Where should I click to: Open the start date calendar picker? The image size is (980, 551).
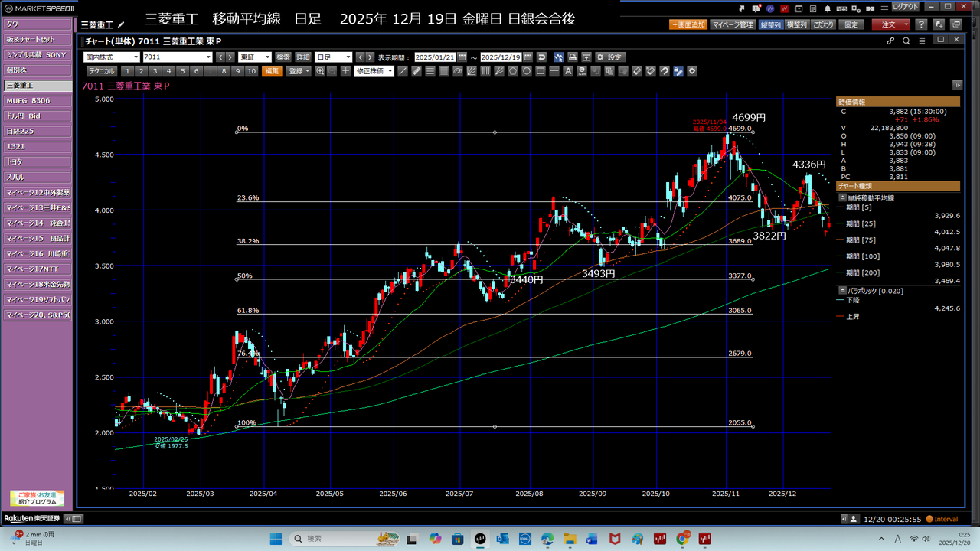coord(462,57)
